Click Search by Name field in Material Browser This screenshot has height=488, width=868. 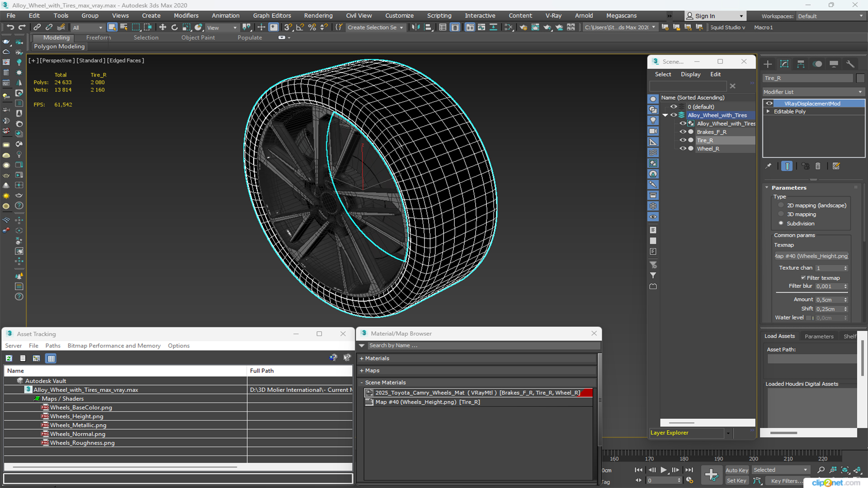pos(483,346)
